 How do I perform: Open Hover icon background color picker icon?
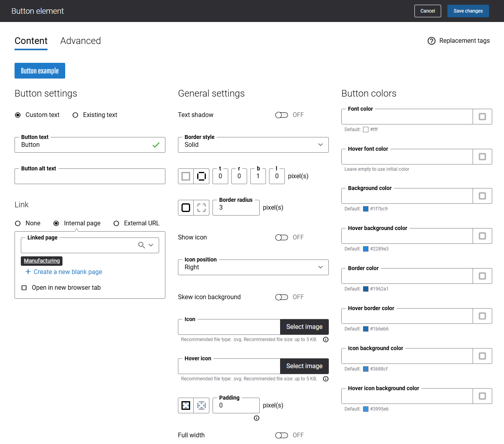(482, 396)
